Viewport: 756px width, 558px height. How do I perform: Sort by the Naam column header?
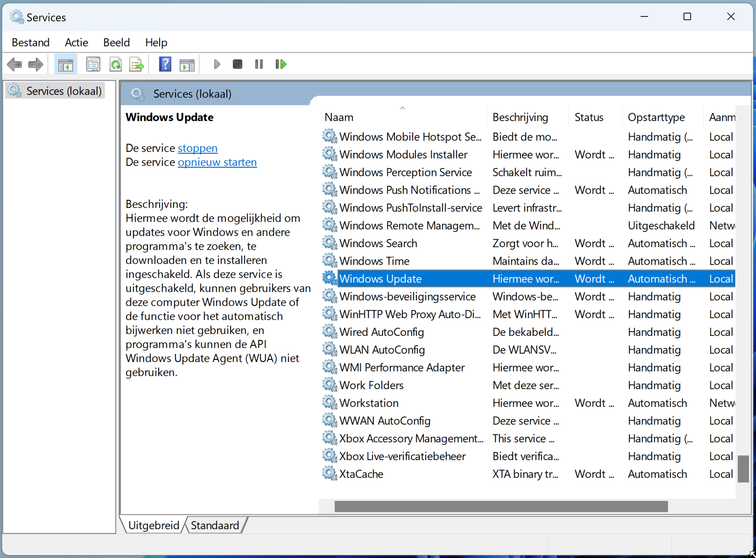coord(403,117)
